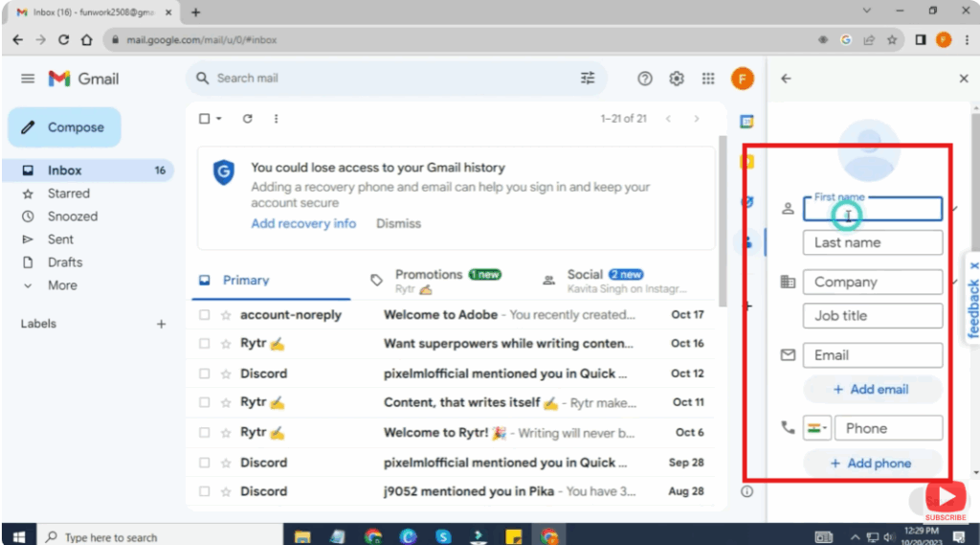The height and width of the screenshot is (545, 980).
Task: Click the Compose button
Action: click(64, 127)
